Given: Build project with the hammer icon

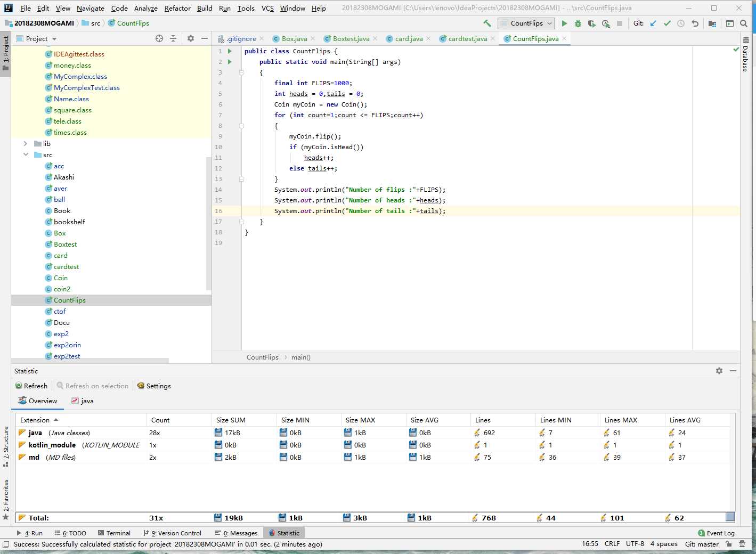Looking at the screenshot, I should (487, 23).
